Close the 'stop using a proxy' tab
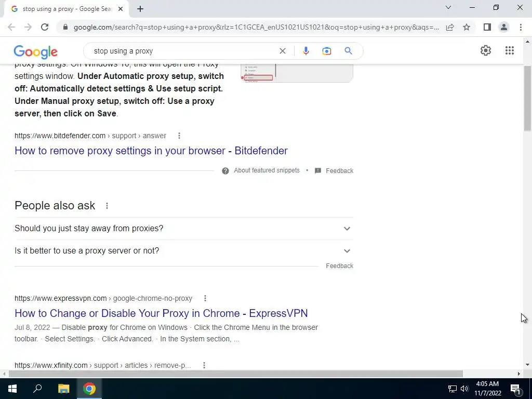The width and height of the screenshot is (532, 399). [x=121, y=9]
